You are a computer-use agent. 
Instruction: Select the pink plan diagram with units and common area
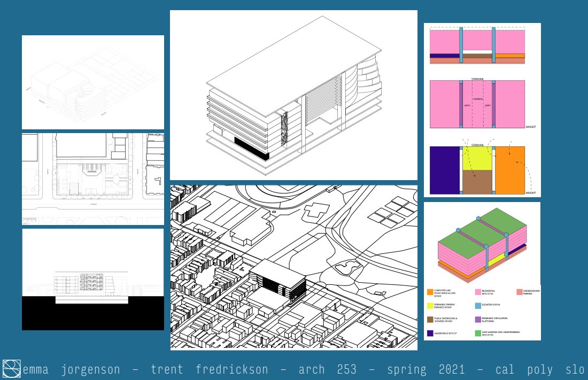coord(477,104)
